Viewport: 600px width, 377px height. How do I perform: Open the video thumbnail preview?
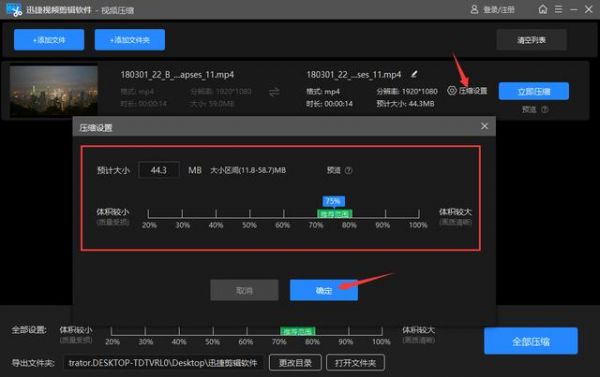point(54,91)
